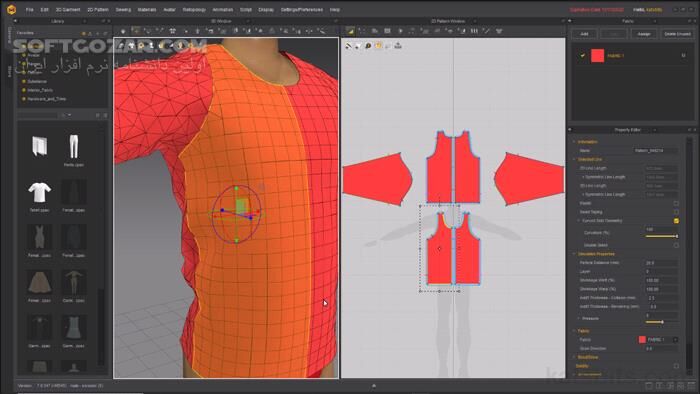The width and height of the screenshot is (700, 394).
Task: Click the yellow highlighted display icon in 2D viewport
Action: (379, 46)
